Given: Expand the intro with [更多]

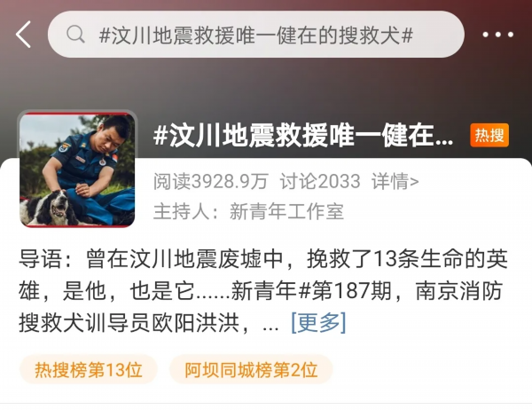Looking at the screenshot, I should pyautogui.click(x=318, y=322).
